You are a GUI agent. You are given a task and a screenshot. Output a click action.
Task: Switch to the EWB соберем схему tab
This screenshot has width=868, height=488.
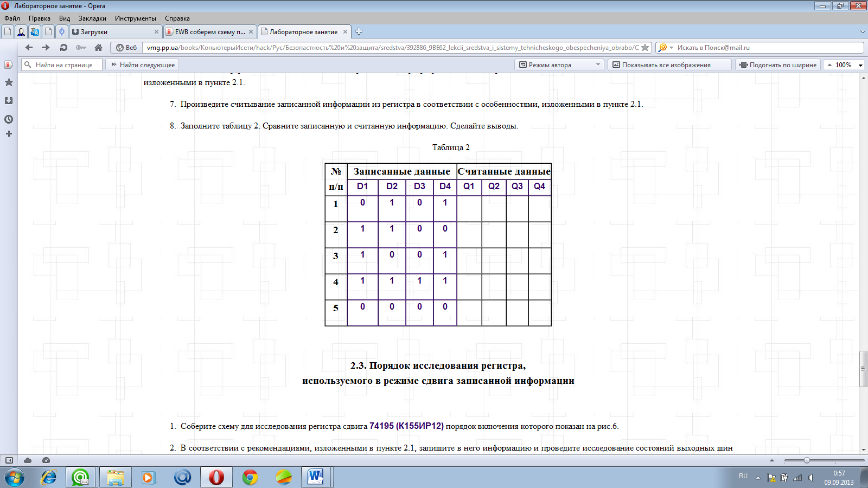pyautogui.click(x=209, y=31)
